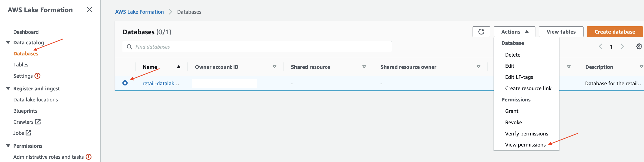This screenshot has width=644, height=162.
Task: Select the retail-datalake database radio button
Action: click(125, 83)
